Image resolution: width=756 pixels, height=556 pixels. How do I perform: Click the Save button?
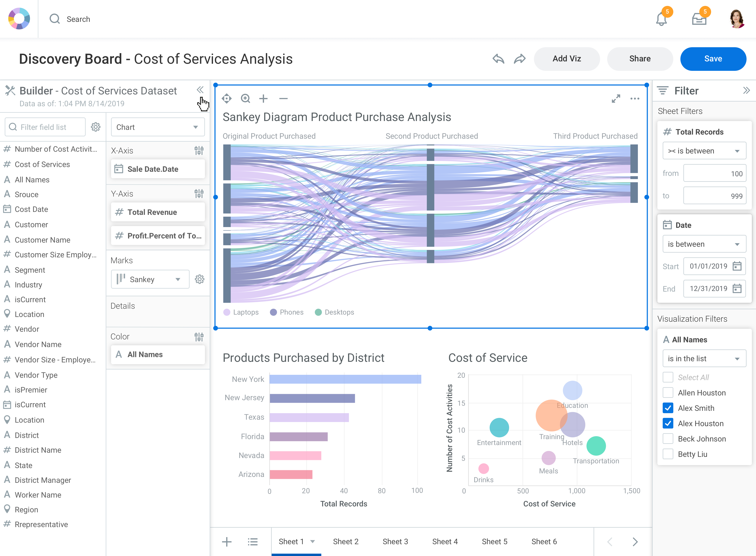[713, 59]
